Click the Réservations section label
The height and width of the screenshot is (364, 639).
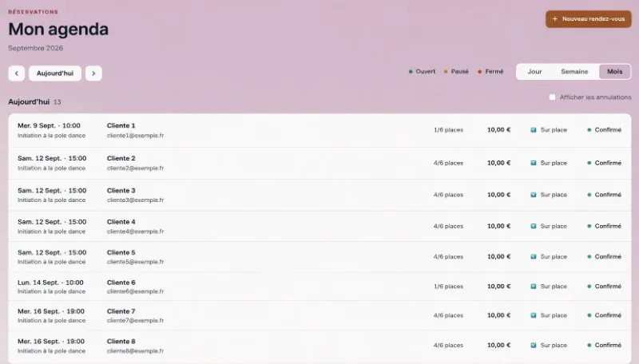[x=33, y=12]
